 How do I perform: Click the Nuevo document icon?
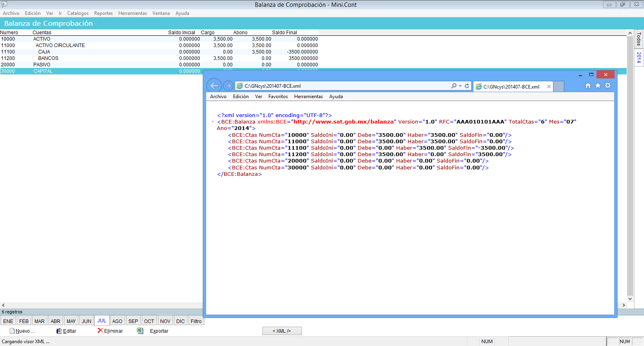pos(12,331)
